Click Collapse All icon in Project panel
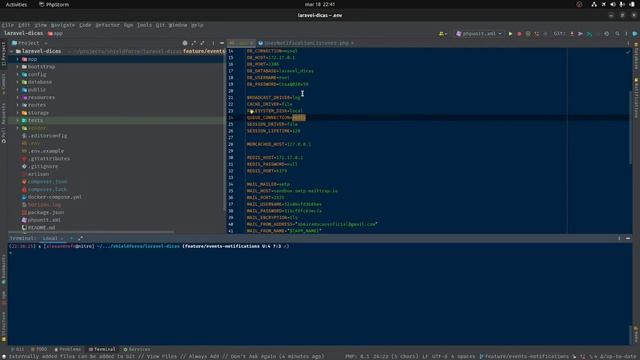The height and width of the screenshot is (360, 640). (x=202, y=43)
